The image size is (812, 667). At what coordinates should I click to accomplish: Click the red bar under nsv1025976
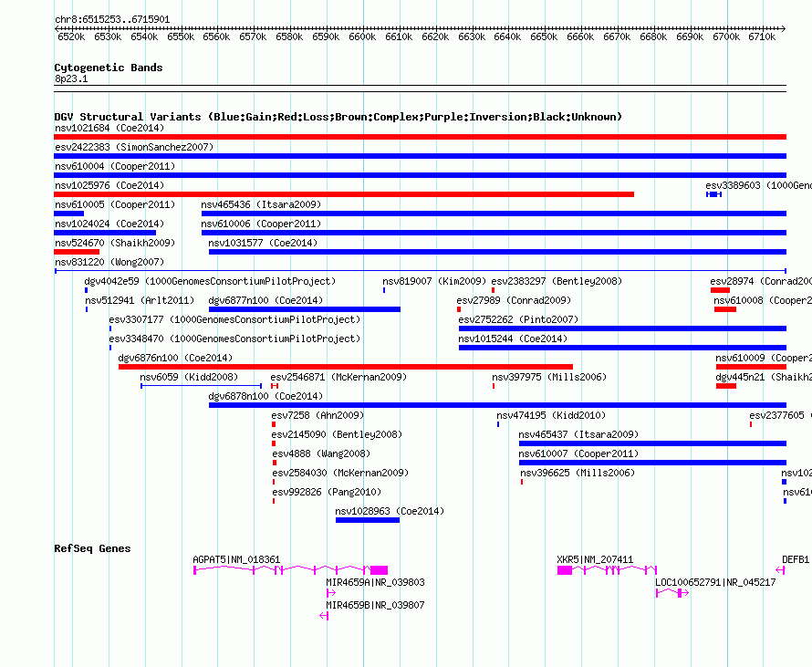tap(344, 194)
